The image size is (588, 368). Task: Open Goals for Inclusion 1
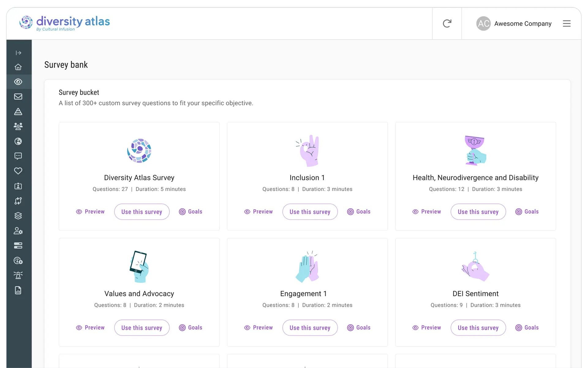tap(359, 212)
